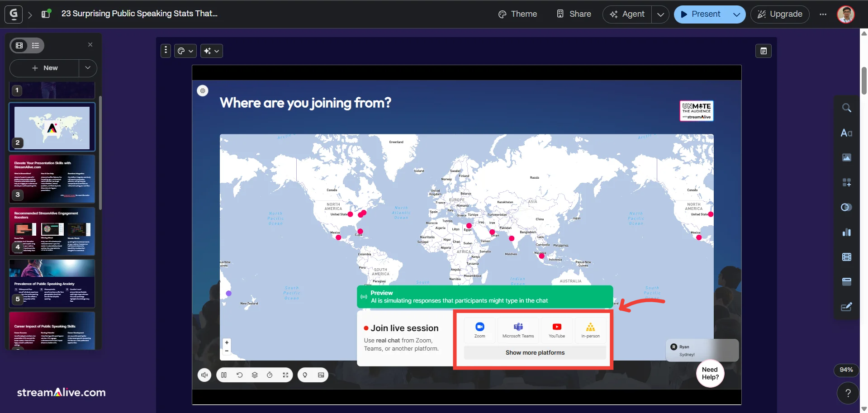Open the question mark help button
The height and width of the screenshot is (413, 868).
[x=848, y=393]
